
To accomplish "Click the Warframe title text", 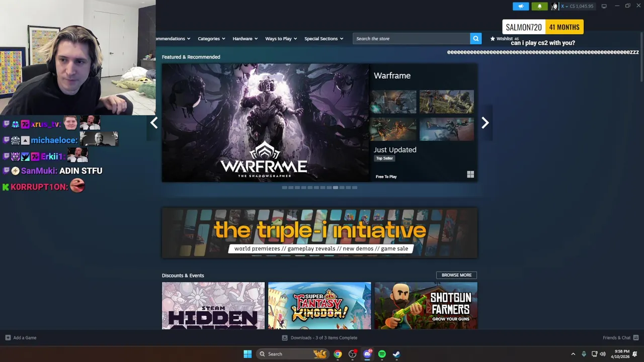I will click(x=392, y=75).
